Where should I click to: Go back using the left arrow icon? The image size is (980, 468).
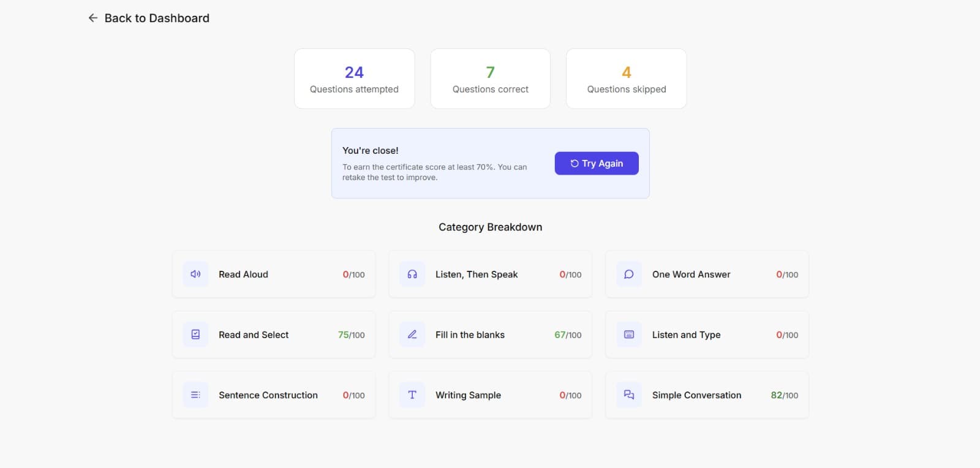(x=93, y=18)
